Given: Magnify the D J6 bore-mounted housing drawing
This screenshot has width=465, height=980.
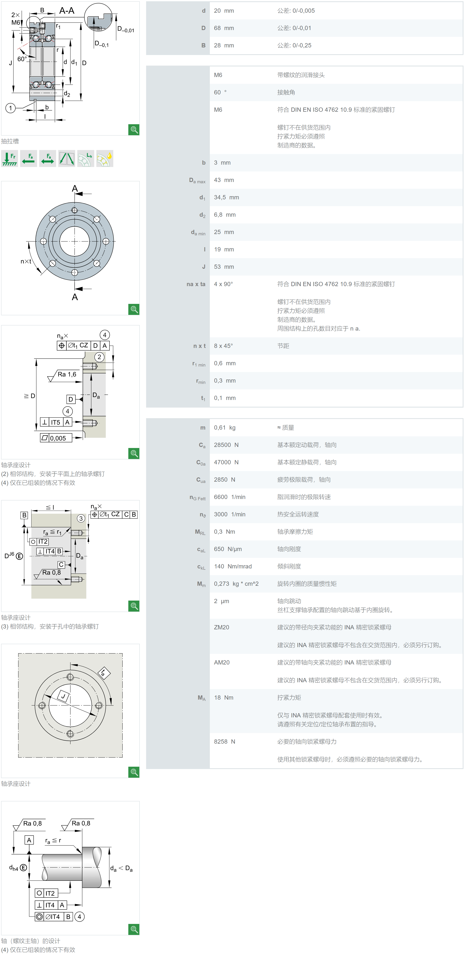Looking at the screenshot, I should click(x=134, y=606).
